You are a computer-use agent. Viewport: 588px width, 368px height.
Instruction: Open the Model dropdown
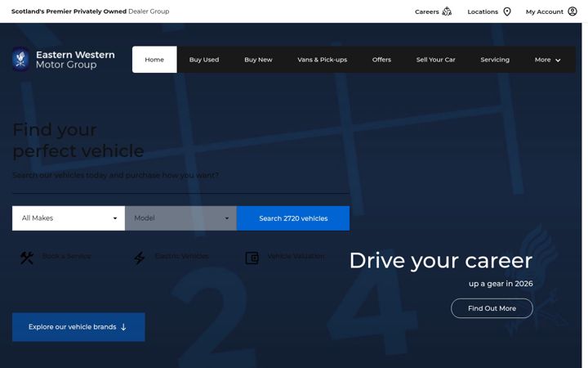180,218
